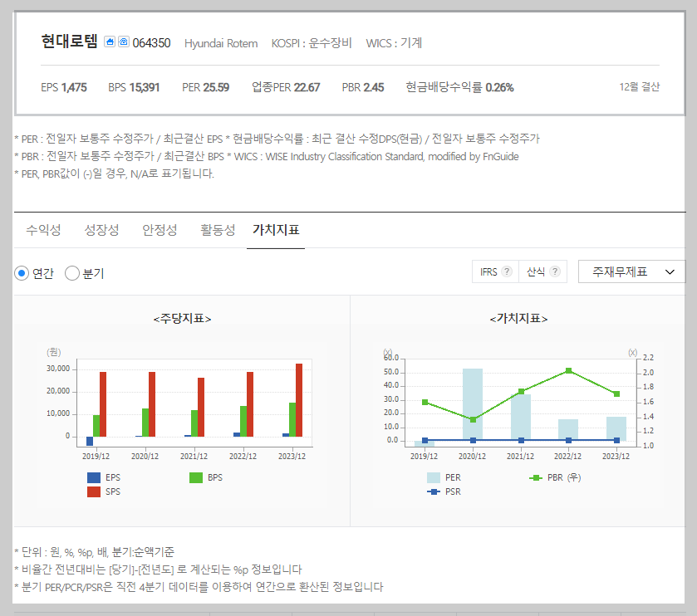Open the homepage icon next to 현대로템

110,42
